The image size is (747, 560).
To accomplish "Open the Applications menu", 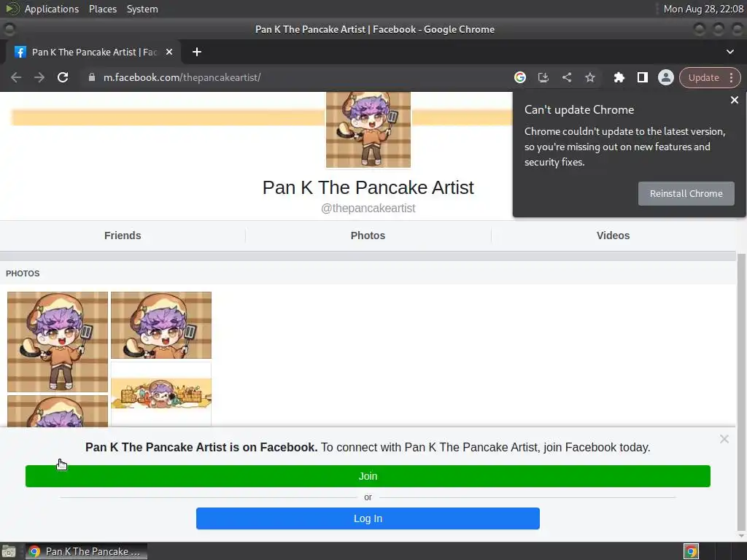I will (x=52, y=9).
